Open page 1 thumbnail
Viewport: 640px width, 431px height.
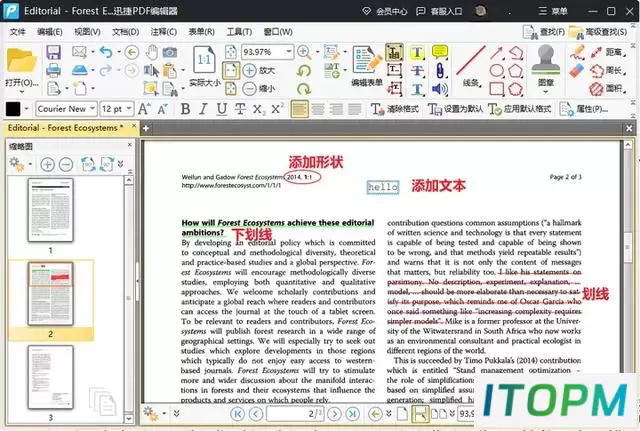tap(51, 210)
